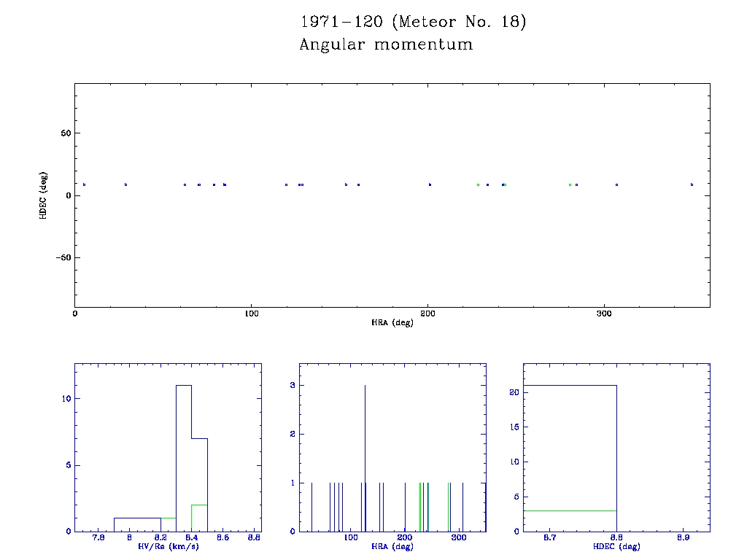Viewport: 747px width, 560px height.
Task: Click the green data point near HRA 230
Action: 478,184
